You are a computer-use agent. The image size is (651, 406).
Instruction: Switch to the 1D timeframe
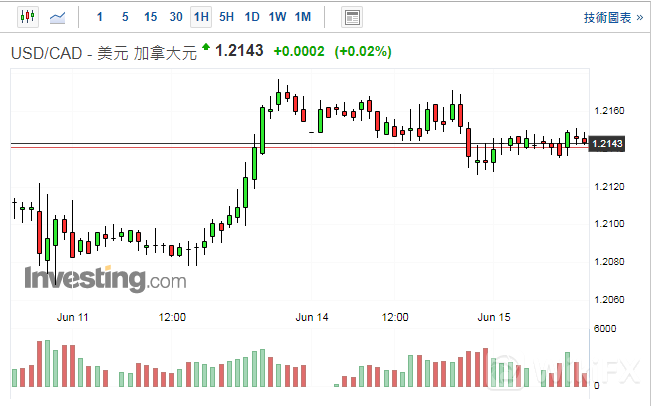[252, 17]
